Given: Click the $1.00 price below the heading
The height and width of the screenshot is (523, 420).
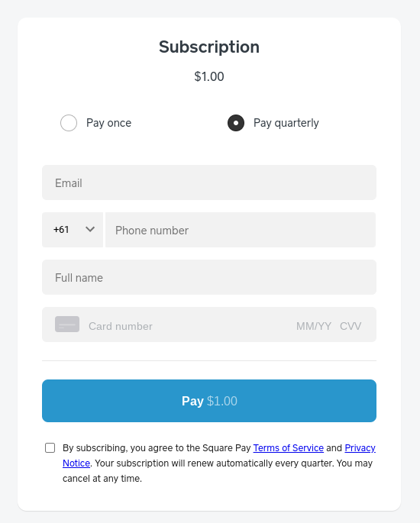Looking at the screenshot, I should click(x=209, y=76).
